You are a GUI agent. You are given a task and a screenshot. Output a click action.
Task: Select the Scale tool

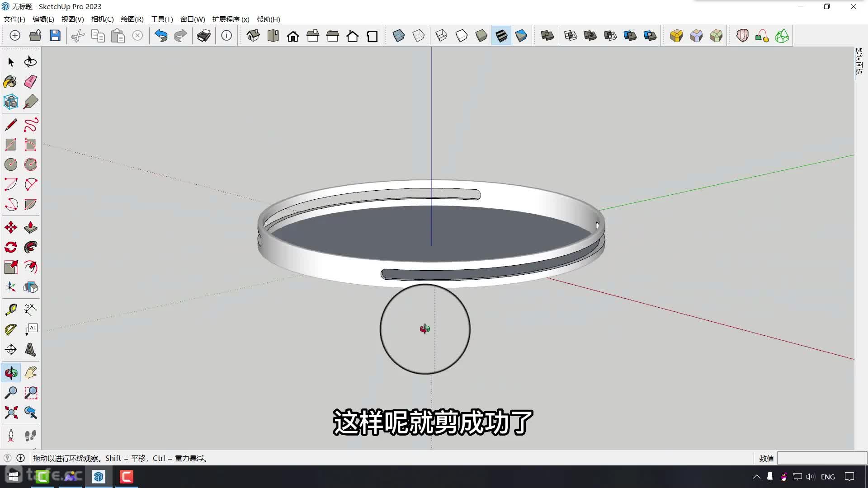point(11,267)
